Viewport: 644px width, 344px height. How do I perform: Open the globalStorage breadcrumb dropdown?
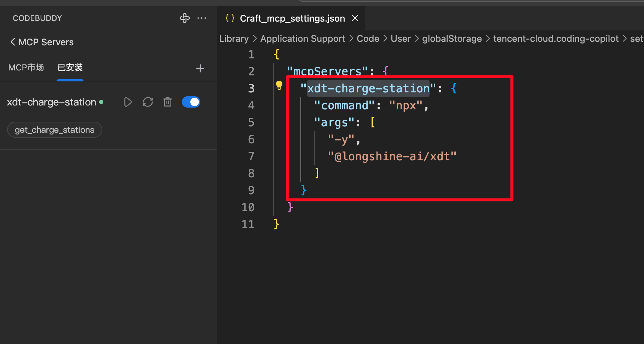[x=452, y=38]
